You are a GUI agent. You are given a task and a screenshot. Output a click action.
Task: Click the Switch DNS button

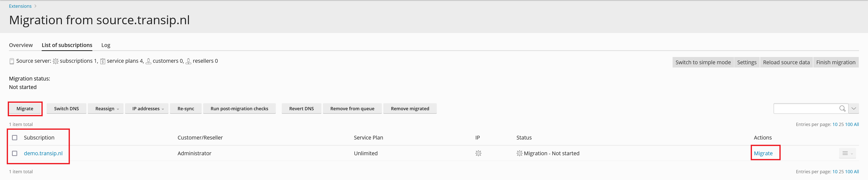tap(66, 108)
